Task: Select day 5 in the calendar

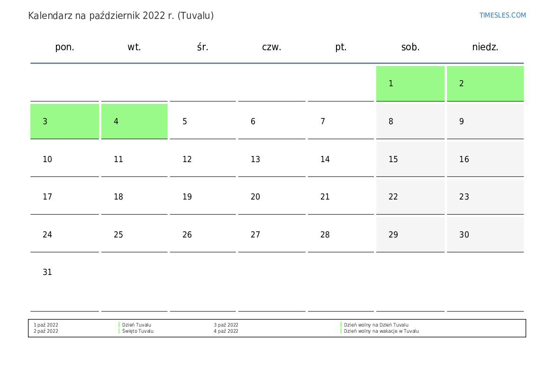Action: tap(203, 121)
